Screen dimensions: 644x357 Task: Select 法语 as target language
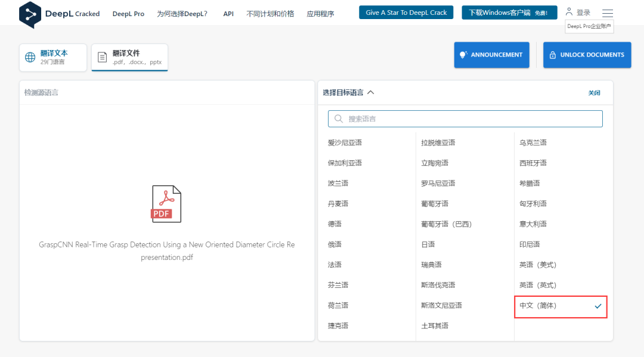[x=335, y=265]
